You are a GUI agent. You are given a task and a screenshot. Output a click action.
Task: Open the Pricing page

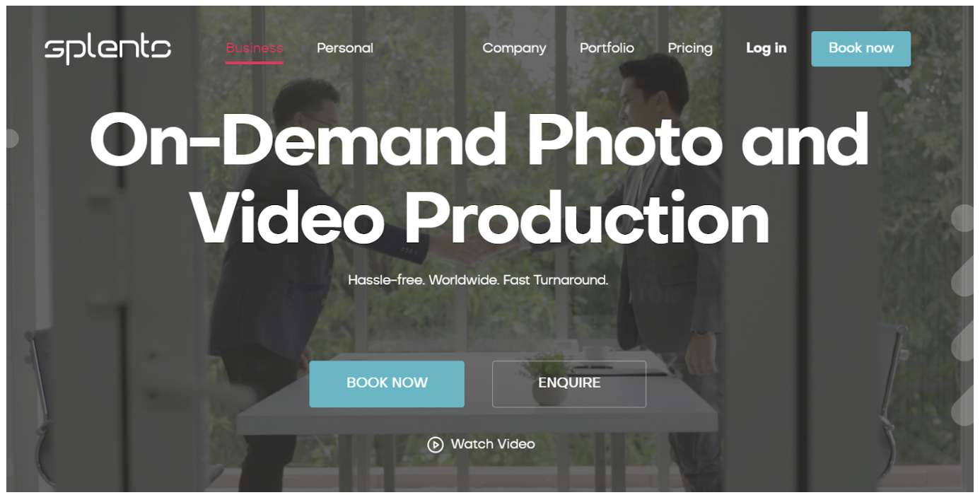coord(690,48)
